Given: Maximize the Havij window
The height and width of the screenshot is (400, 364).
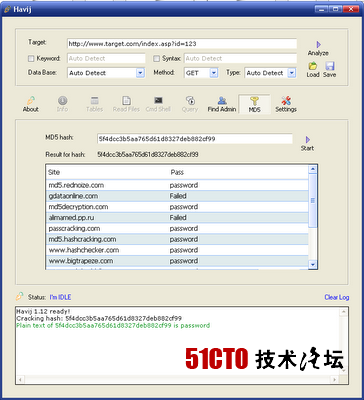Looking at the screenshot, I should [335, 9].
